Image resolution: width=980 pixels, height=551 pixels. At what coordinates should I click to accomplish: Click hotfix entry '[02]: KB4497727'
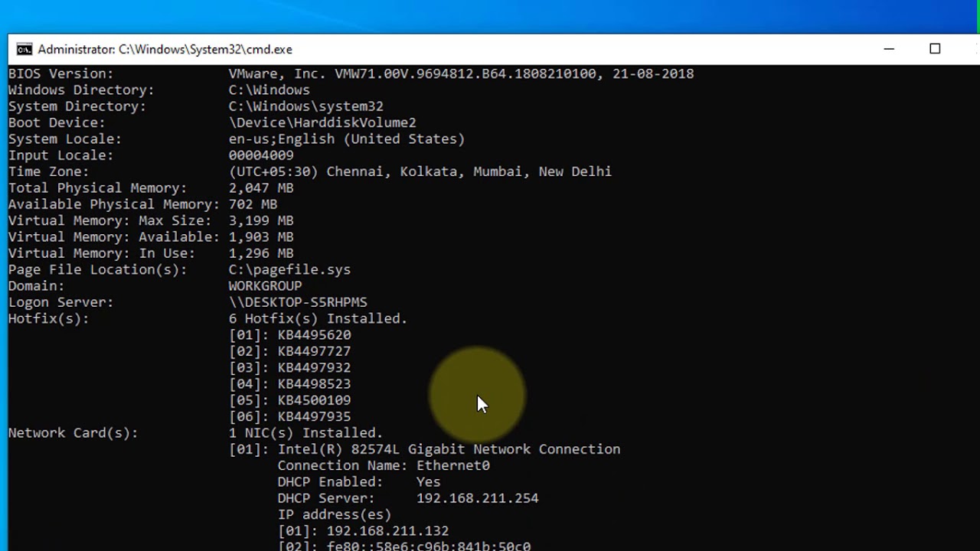tap(289, 351)
